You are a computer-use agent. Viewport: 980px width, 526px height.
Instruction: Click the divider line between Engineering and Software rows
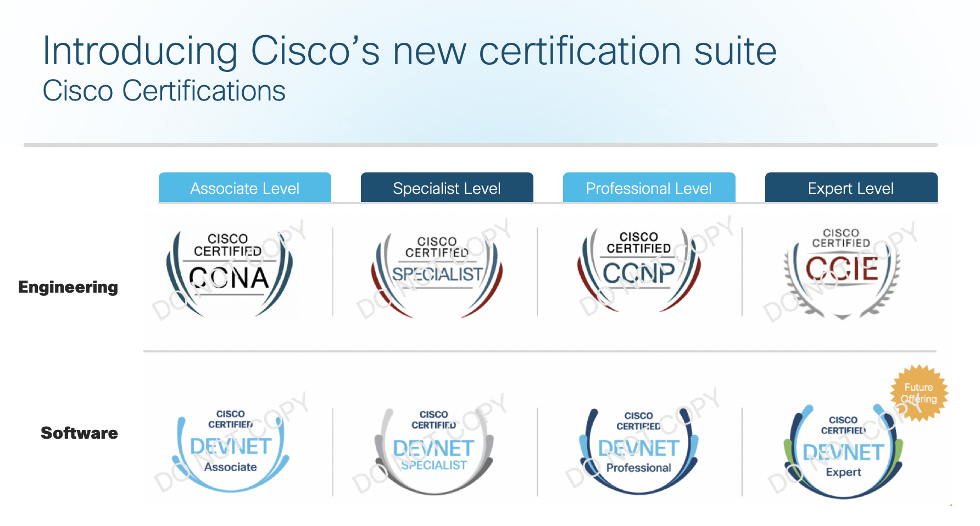[x=539, y=351]
